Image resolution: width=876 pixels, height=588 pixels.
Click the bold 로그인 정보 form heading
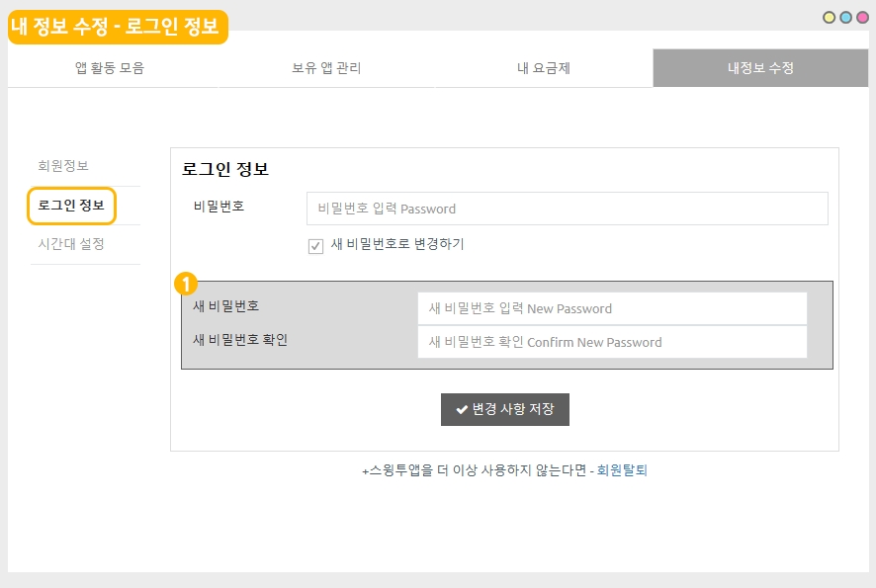coord(225,169)
